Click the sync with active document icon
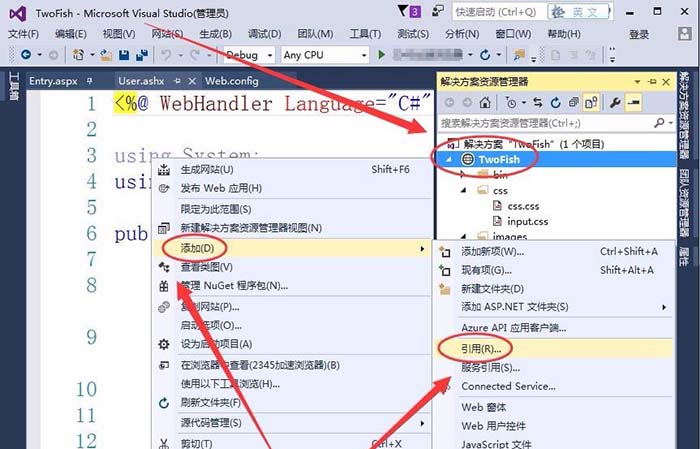Image resolution: width=700 pixels, height=449 pixels. [x=538, y=103]
